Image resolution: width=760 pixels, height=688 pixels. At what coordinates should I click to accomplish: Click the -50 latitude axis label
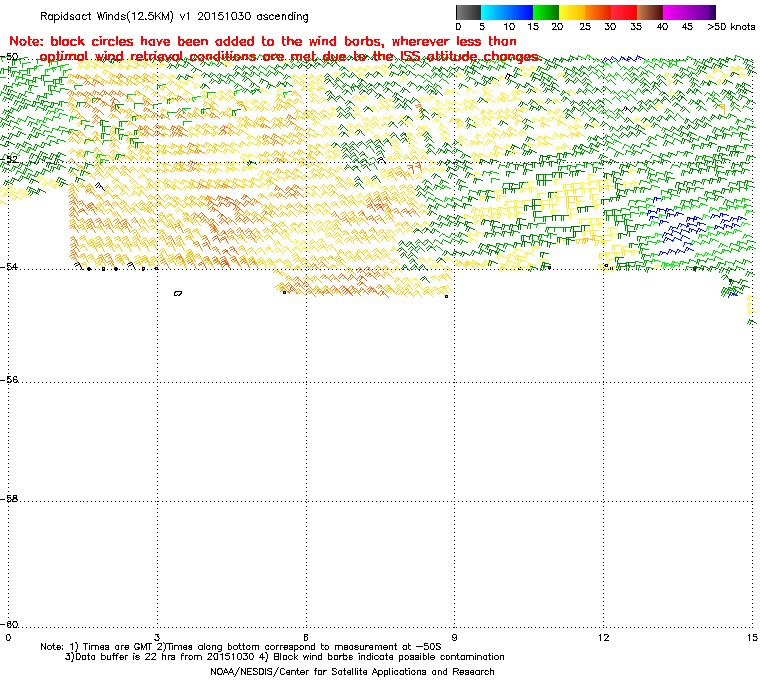pos(9,57)
